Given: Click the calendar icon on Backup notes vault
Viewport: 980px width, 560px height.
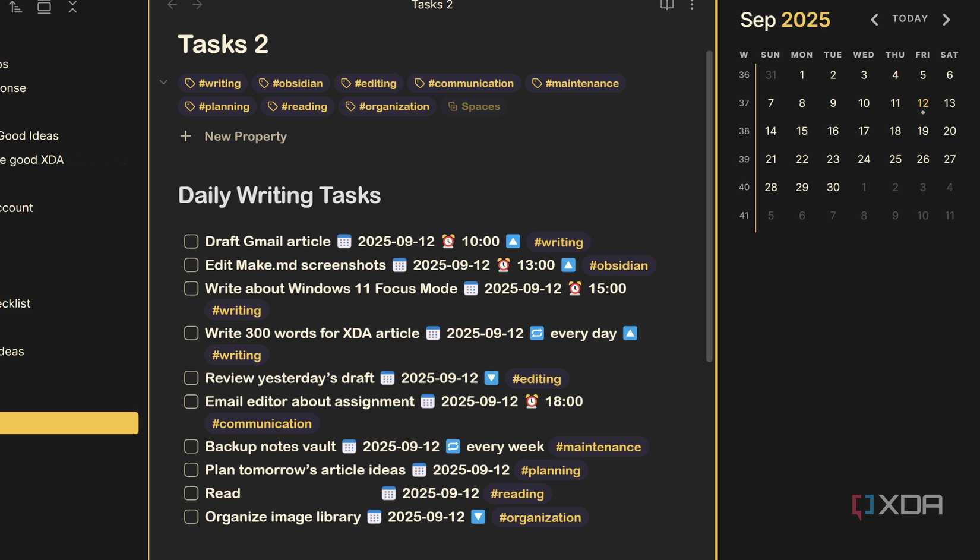Looking at the screenshot, I should pos(349,447).
